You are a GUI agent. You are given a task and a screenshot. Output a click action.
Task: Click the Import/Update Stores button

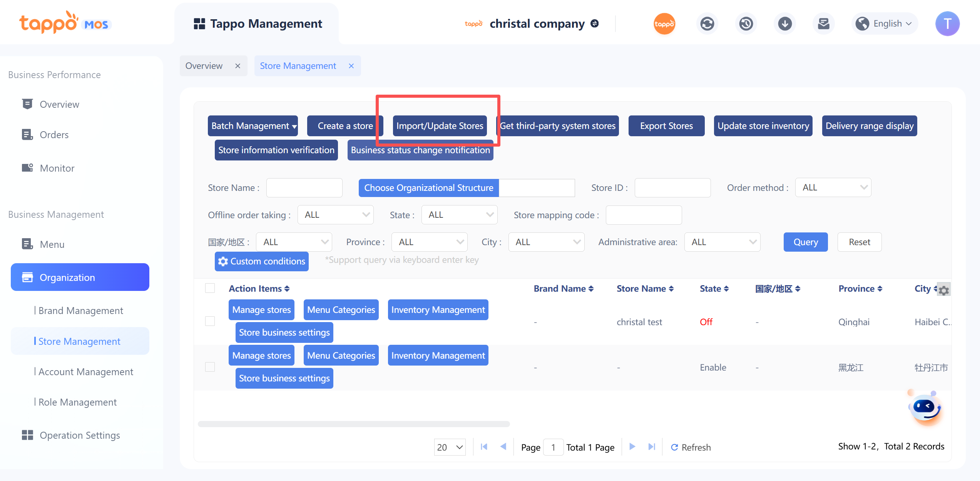[440, 126]
